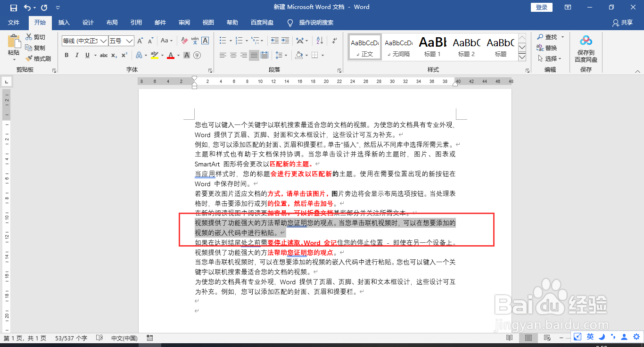Apply the 标题 1 style
The width and height of the screenshot is (644, 347).
(x=433, y=47)
